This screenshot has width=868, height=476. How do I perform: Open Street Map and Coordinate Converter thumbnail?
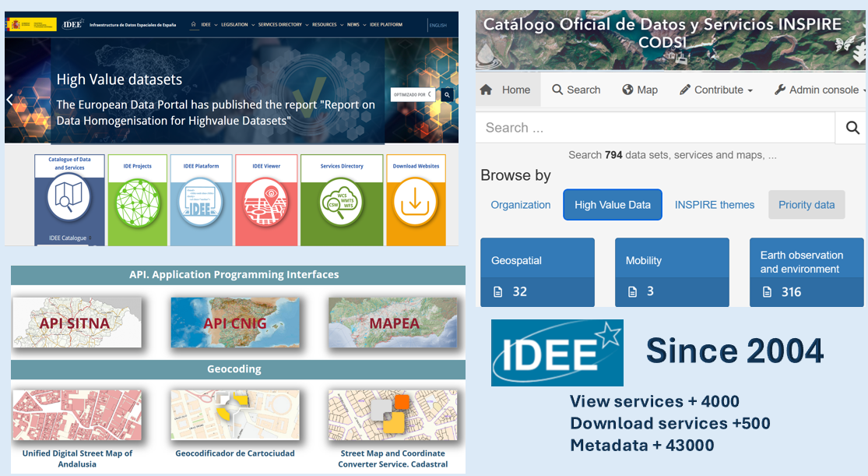pyautogui.click(x=393, y=415)
